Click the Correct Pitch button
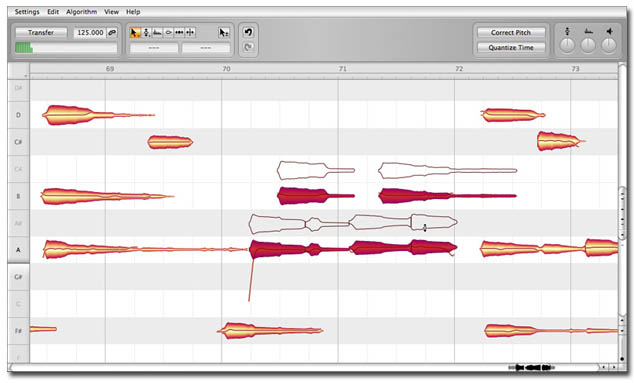 coord(511,32)
